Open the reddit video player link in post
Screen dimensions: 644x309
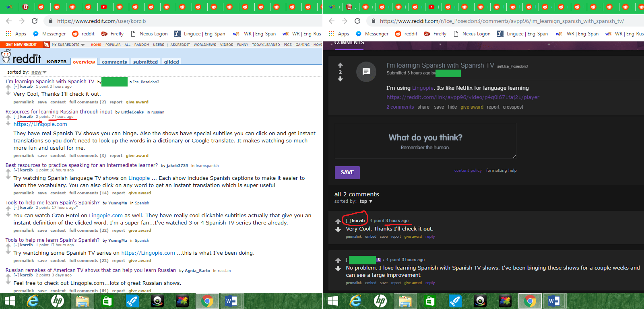click(463, 97)
